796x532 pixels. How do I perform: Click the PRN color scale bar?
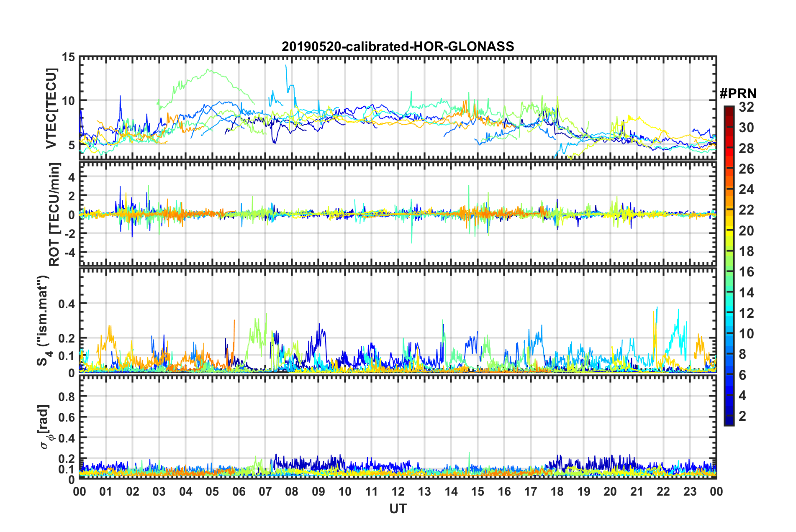pos(729,266)
